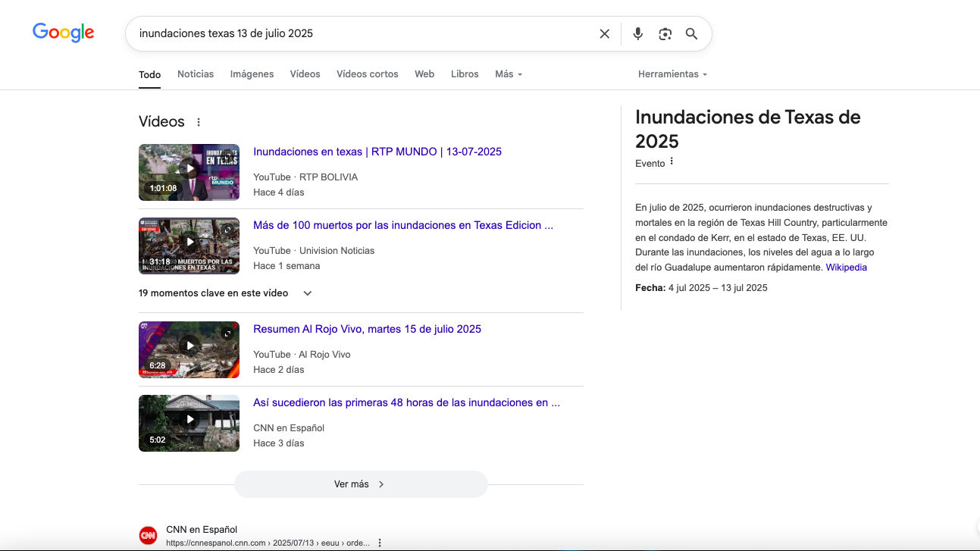Clear the search query with X icon
980x551 pixels.
(604, 33)
